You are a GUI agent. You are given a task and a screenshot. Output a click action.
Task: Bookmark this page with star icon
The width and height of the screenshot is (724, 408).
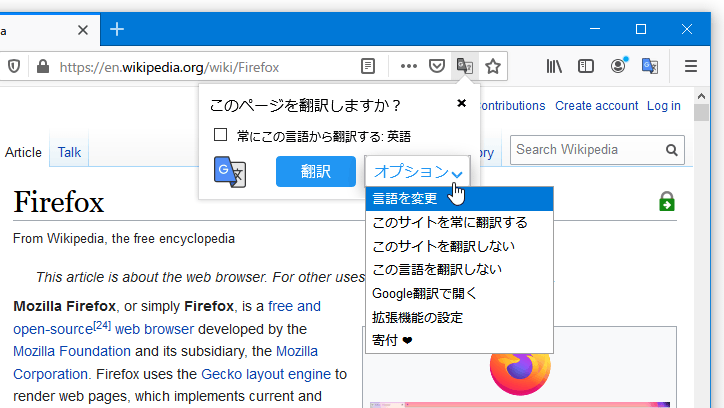pos(493,66)
